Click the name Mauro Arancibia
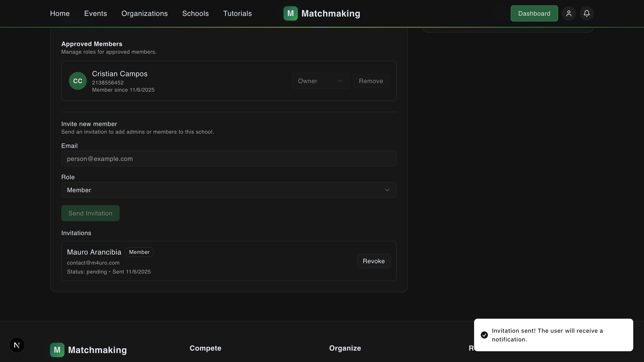The width and height of the screenshot is (644, 362). coord(94,252)
